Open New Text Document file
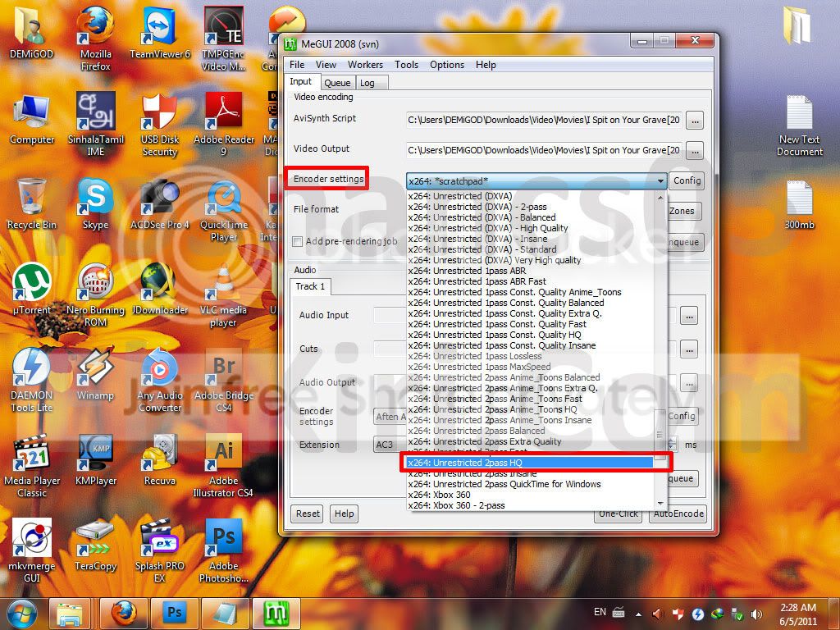This screenshot has width=840, height=630. pyautogui.click(x=799, y=126)
